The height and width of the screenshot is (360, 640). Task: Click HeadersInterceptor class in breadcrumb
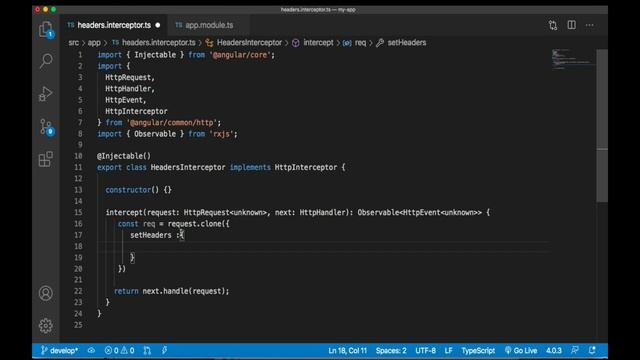[x=249, y=42]
